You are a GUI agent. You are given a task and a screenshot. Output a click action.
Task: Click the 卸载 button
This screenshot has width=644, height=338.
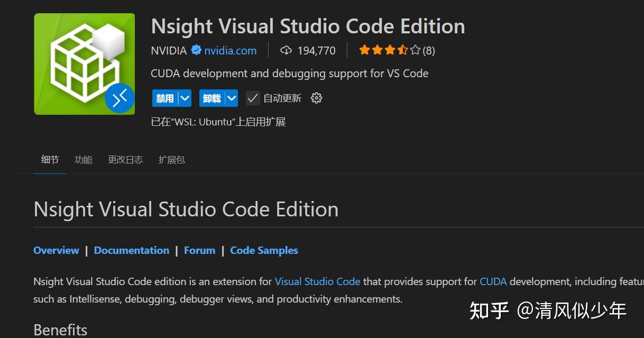pyautogui.click(x=211, y=98)
